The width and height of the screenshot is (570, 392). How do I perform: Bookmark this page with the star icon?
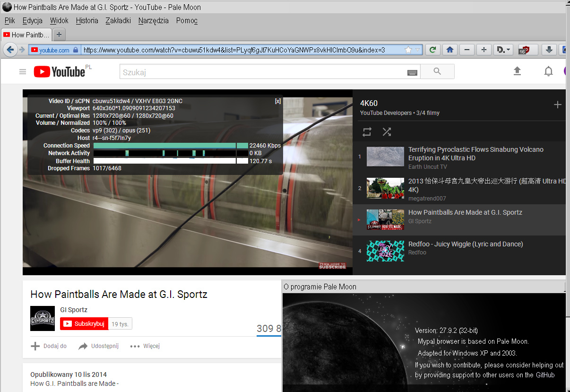(408, 50)
